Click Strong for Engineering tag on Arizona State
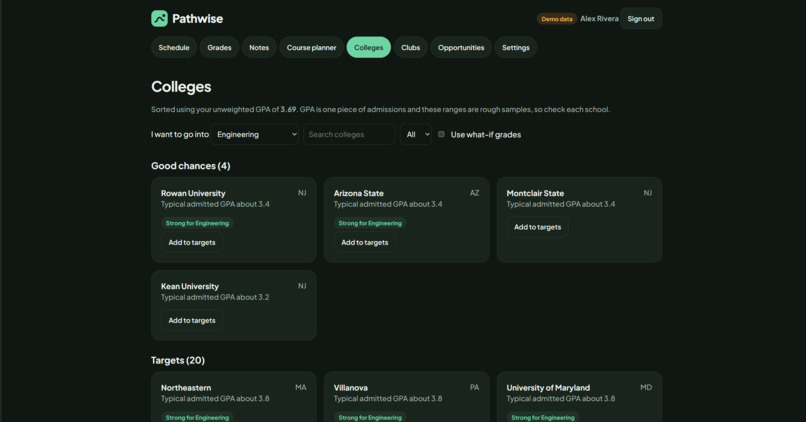 coord(370,223)
